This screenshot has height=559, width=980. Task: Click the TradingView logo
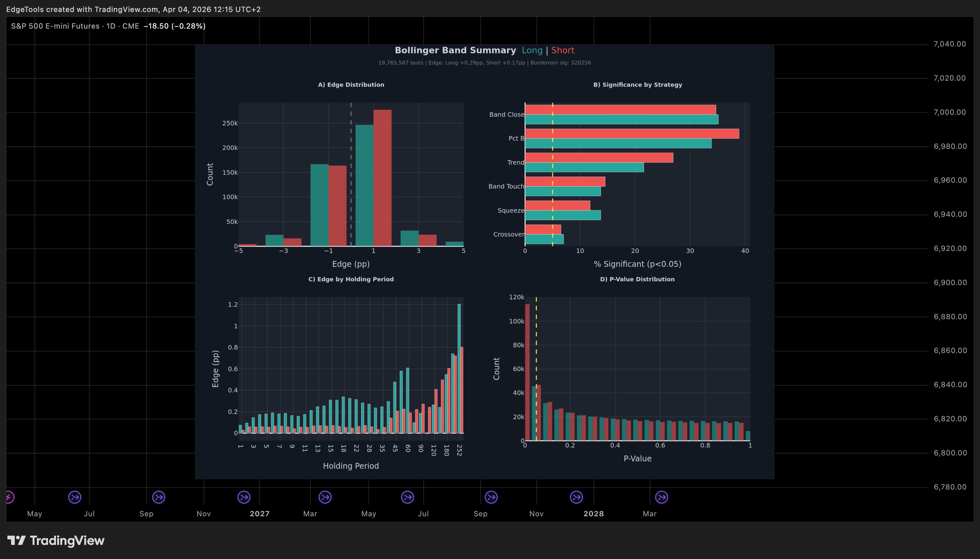[x=56, y=541]
